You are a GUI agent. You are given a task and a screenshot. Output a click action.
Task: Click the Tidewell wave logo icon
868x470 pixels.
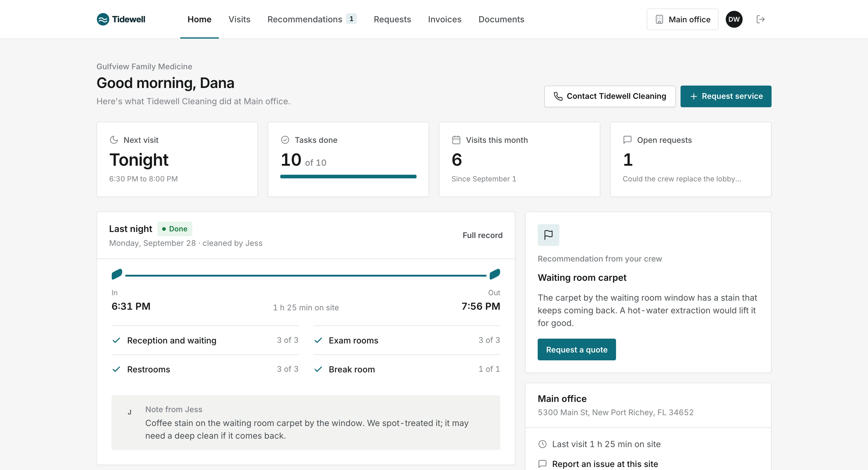pos(103,19)
